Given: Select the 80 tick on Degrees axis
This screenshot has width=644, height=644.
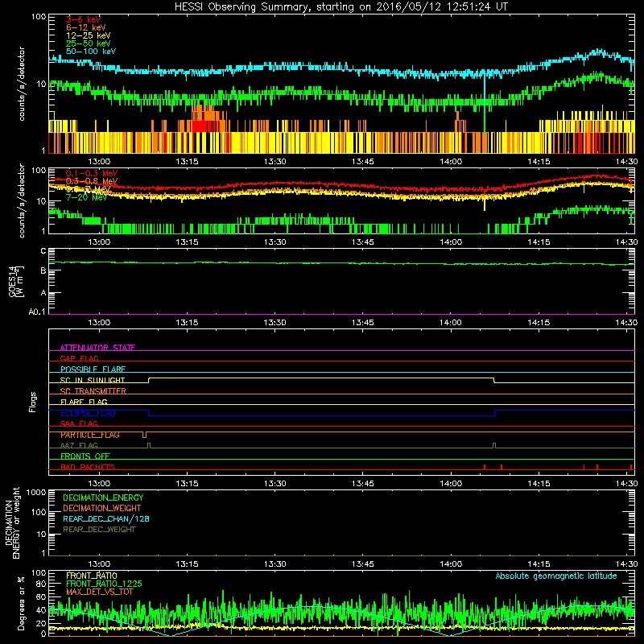Looking at the screenshot, I should point(41,584).
